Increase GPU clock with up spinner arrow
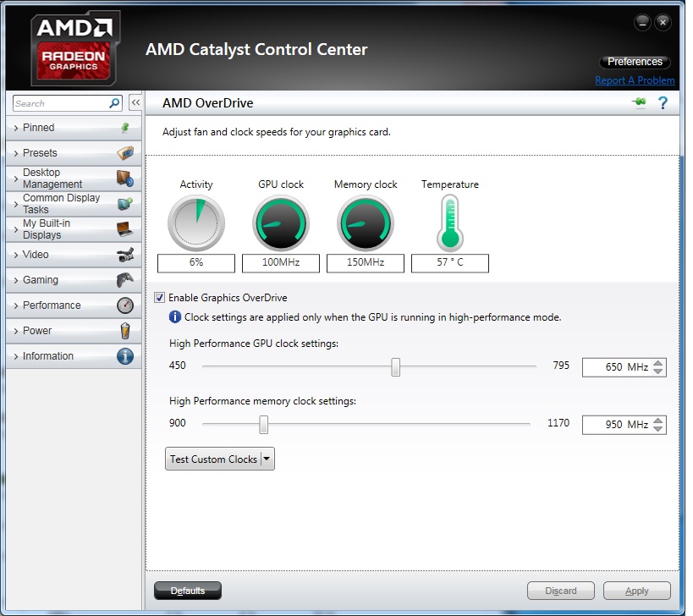 tap(657, 363)
